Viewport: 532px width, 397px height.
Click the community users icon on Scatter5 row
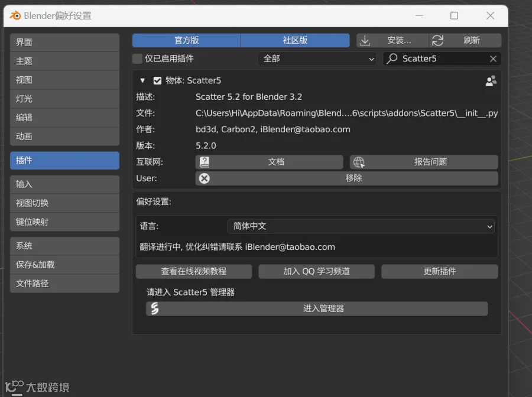491,81
